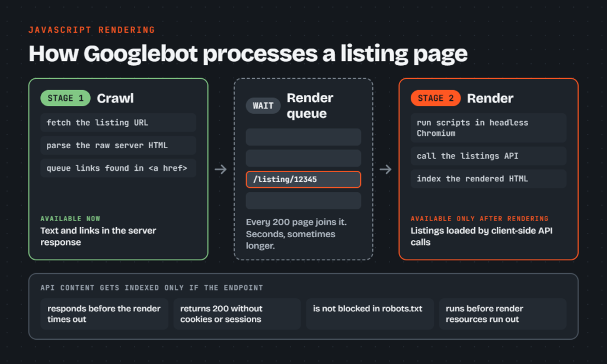Click the AVAILABLE NOW label

71,219
